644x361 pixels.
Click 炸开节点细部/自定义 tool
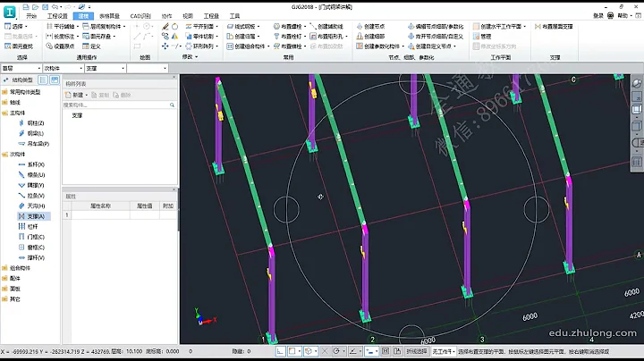coord(436,36)
